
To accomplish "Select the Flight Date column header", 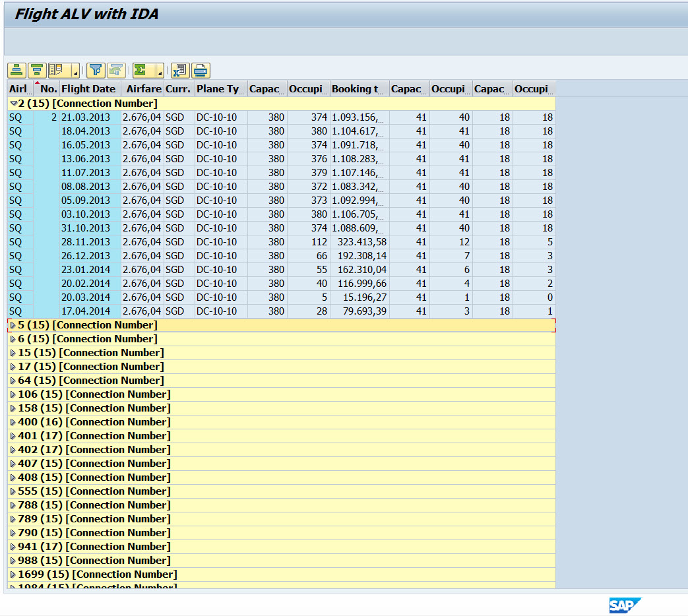I will (88, 88).
